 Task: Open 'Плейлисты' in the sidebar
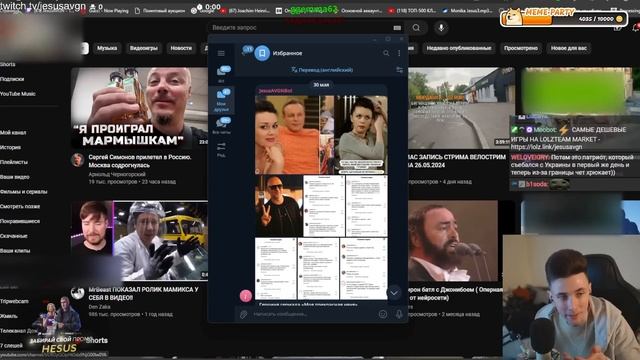tap(14, 162)
